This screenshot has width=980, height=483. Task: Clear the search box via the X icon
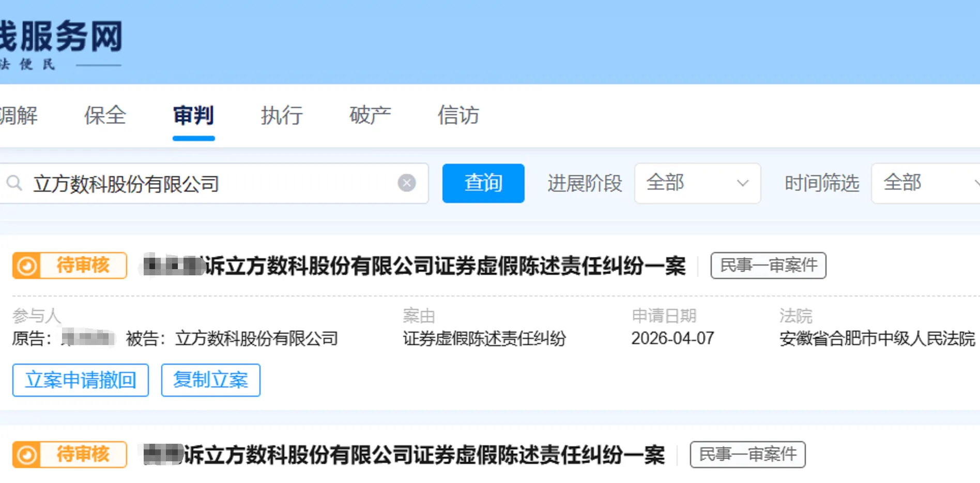[x=407, y=182]
